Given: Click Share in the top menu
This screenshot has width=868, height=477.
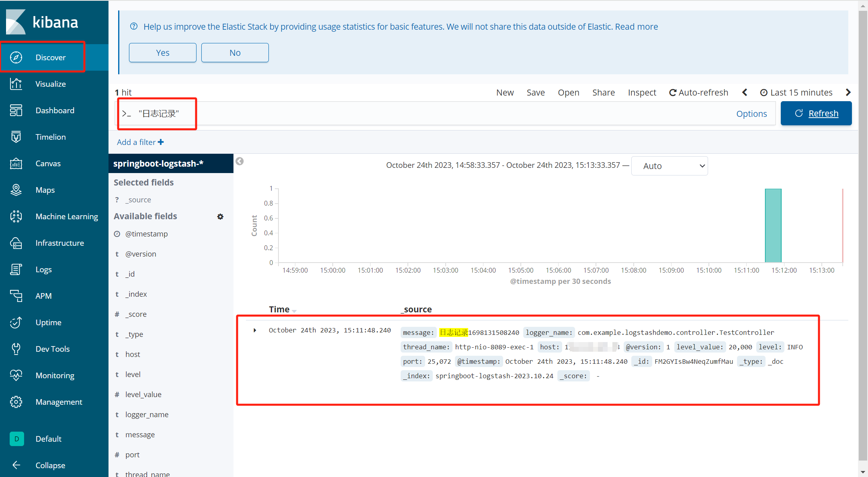Looking at the screenshot, I should [603, 92].
